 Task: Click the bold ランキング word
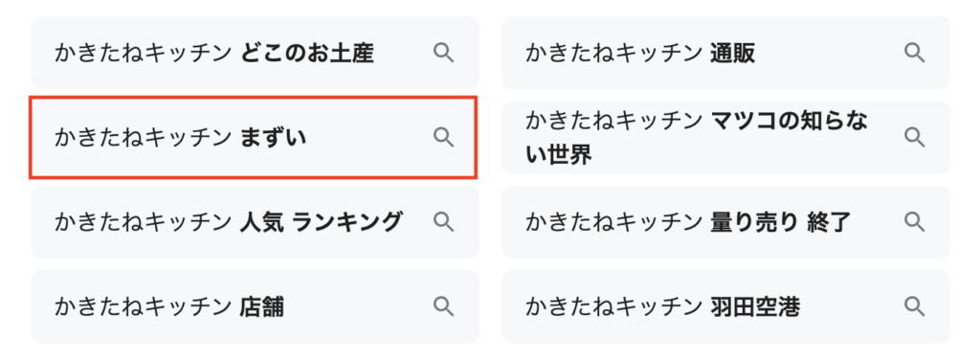click(346, 221)
